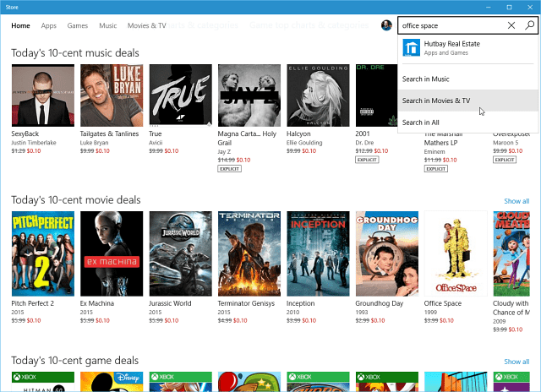Open Inception movie poster
This screenshot has height=392, width=541.
coord(318,253)
